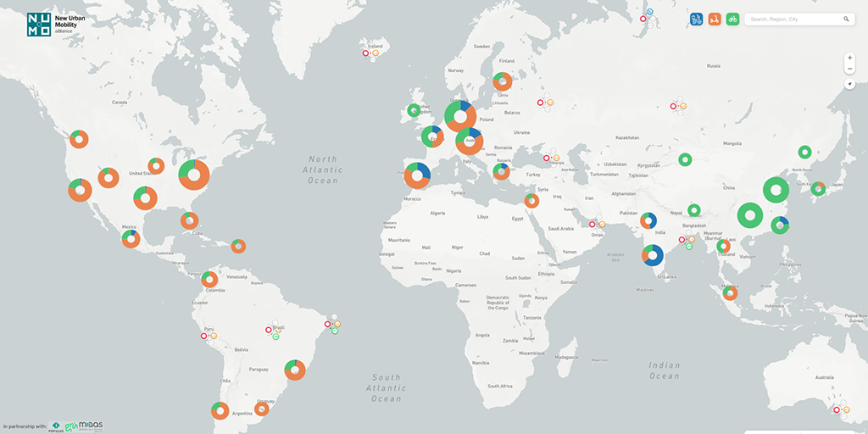Select the Japan-South Korea donut cluster

pos(818,189)
